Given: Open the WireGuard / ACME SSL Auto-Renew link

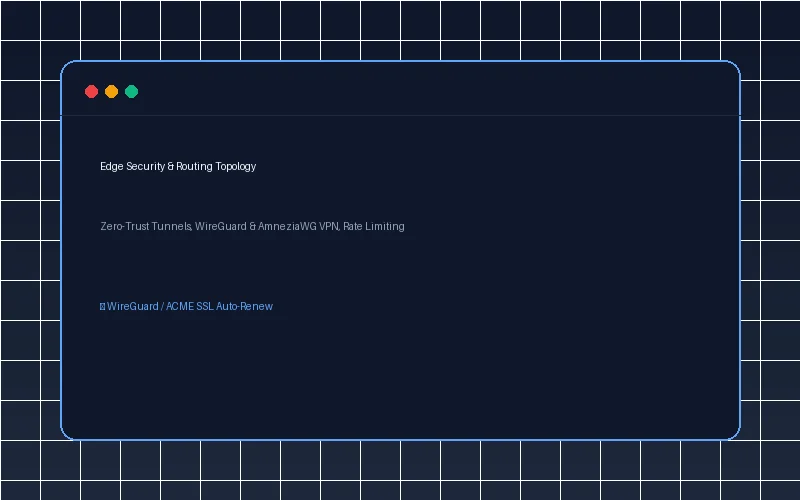Looking at the screenshot, I should pyautogui.click(x=187, y=306).
